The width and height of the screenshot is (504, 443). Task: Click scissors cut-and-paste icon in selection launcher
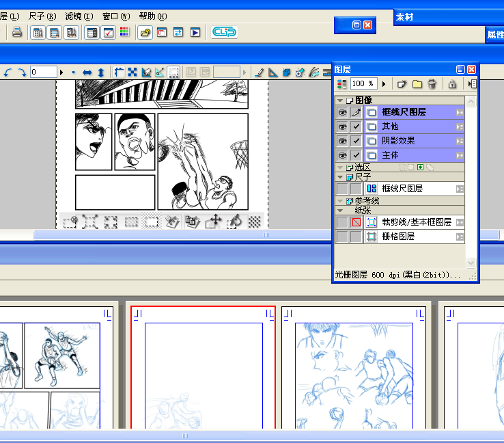pos(172,222)
